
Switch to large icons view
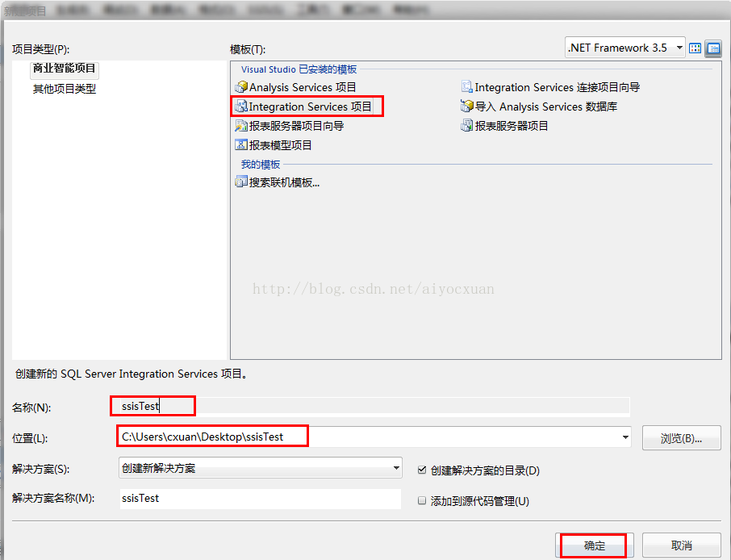tap(695, 48)
